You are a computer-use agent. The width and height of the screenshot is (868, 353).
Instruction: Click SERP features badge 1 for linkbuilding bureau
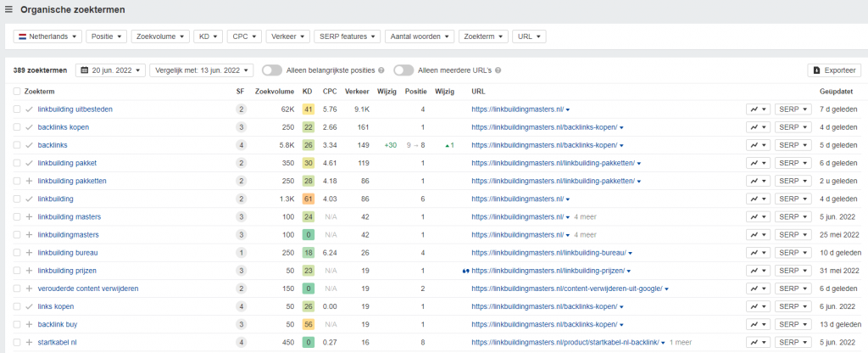241,253
